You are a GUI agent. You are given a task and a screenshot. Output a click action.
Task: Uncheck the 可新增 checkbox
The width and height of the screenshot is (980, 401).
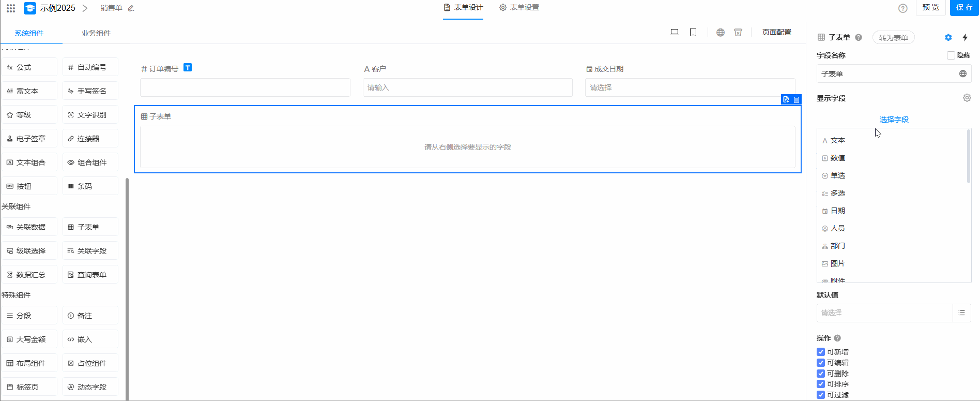[x=821, y=352]
